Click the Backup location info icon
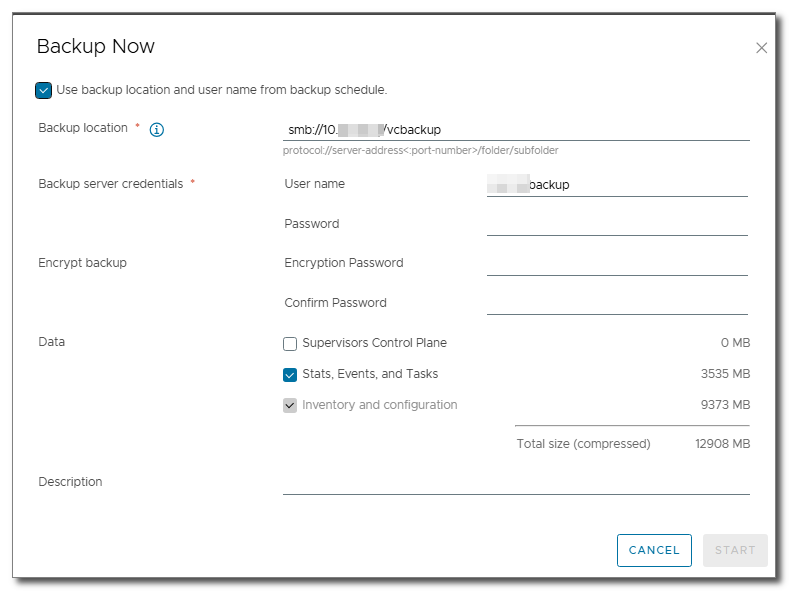The width and height of the screenshot is (789, 591). [156, 129]
